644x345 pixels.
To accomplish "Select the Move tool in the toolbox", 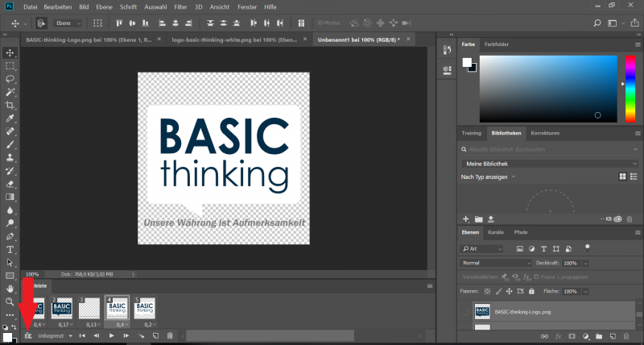I will click(x=10, y=52).
